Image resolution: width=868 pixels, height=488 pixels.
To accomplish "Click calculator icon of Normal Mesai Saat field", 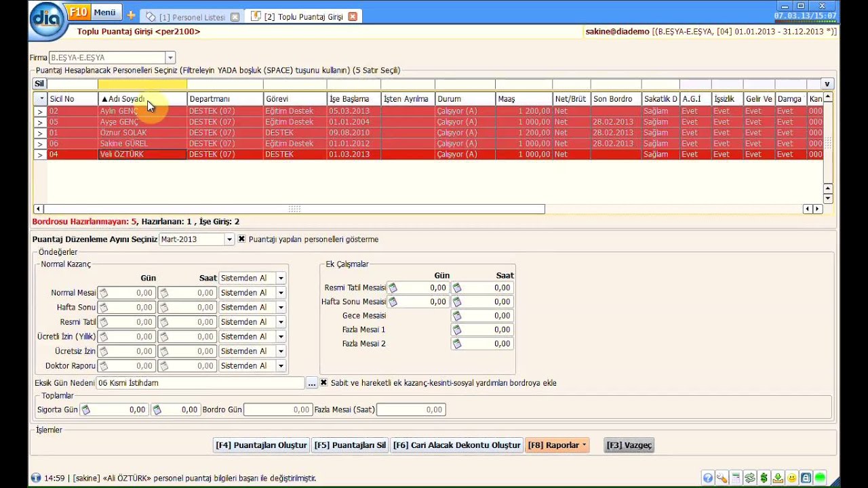I will coord(164,293).
